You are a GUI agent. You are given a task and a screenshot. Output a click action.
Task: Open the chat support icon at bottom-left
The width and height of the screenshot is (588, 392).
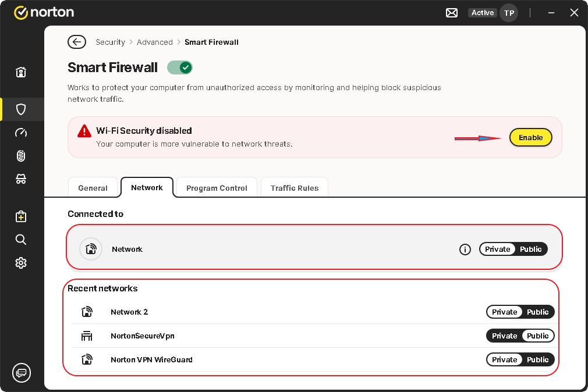tap(22, 372)
